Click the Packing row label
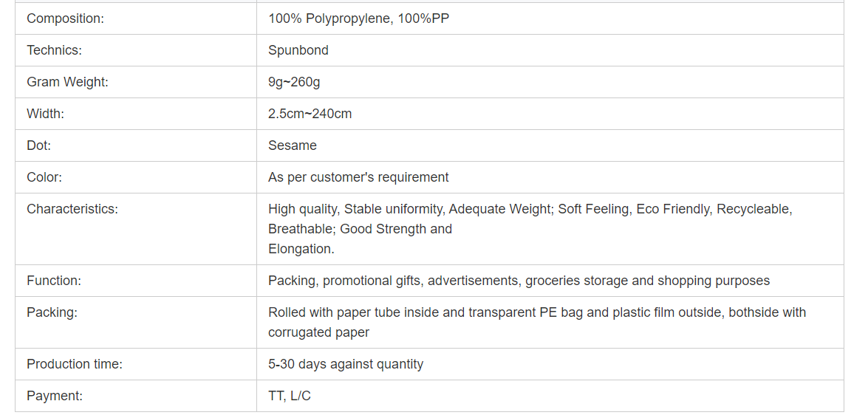The image size is (868, 418). tap(52, 312)
